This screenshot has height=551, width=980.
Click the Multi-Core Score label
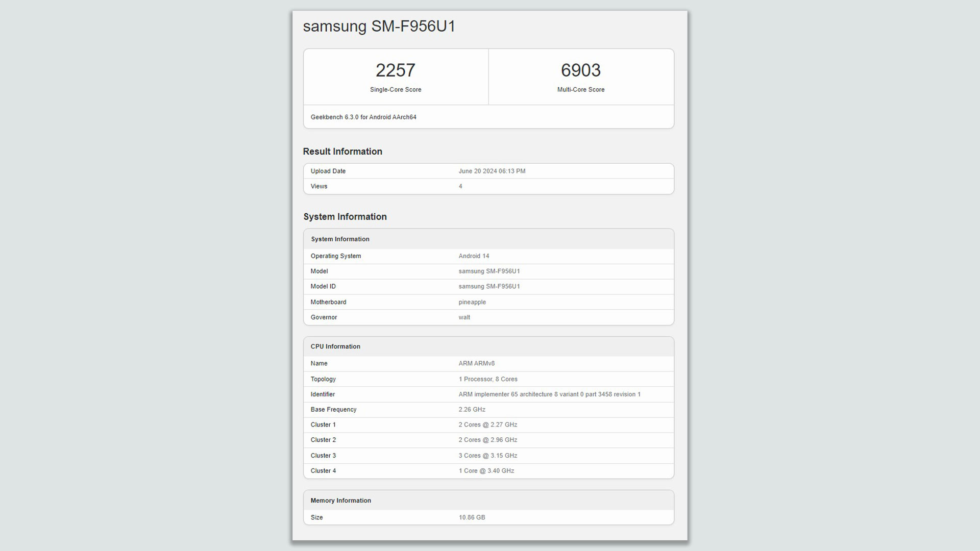[x=581, y=89]
